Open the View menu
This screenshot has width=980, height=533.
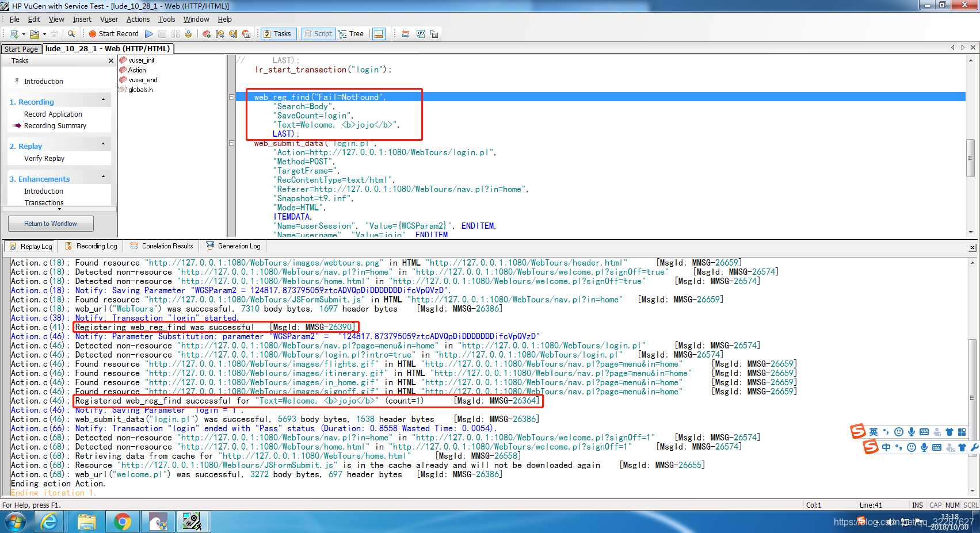pyautogui.click(x=56, y=20)
